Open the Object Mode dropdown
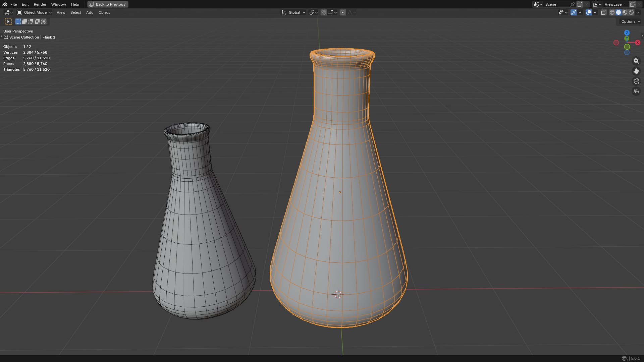 point(34,12)
